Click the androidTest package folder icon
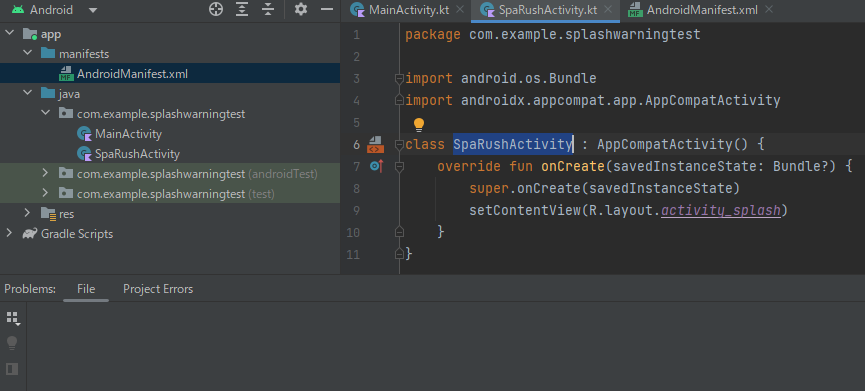Viewport: 865px width, 391px height. coord(66,174)
